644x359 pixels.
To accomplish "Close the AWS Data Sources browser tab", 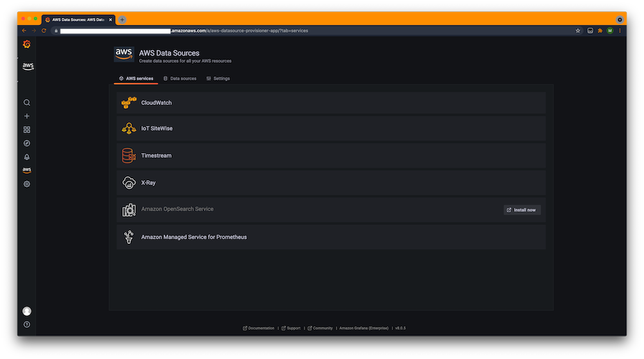I will [110, 20].
